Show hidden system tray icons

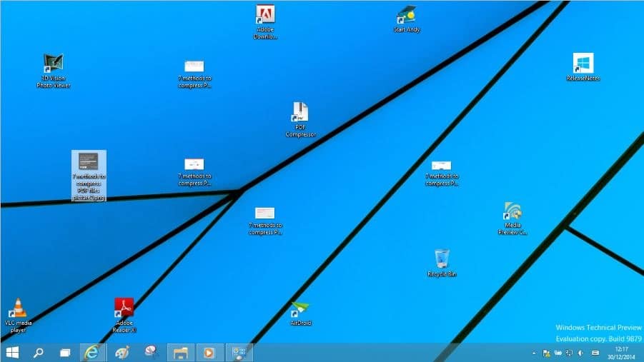(534, 353)
